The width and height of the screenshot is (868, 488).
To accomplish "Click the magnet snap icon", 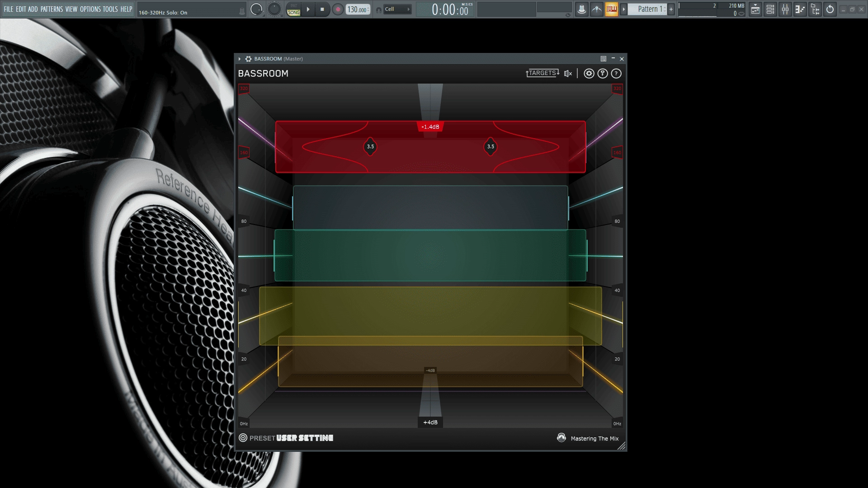I will point(379,10).
